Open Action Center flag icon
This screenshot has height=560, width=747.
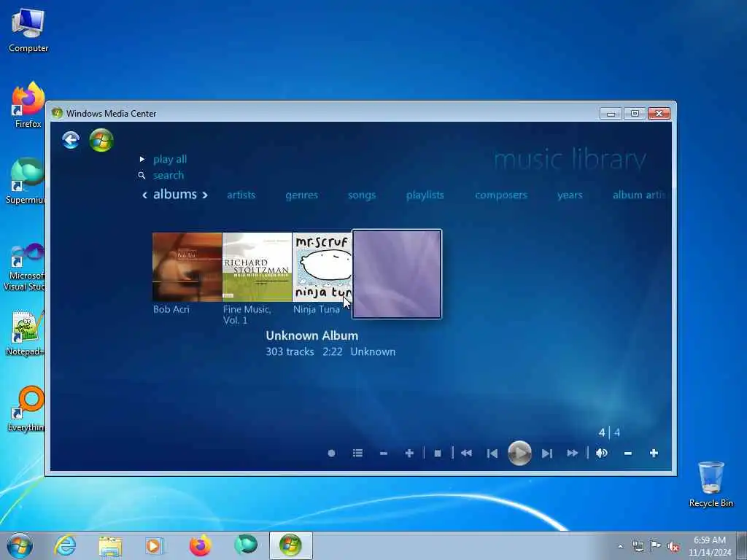[x=656, y=546]
